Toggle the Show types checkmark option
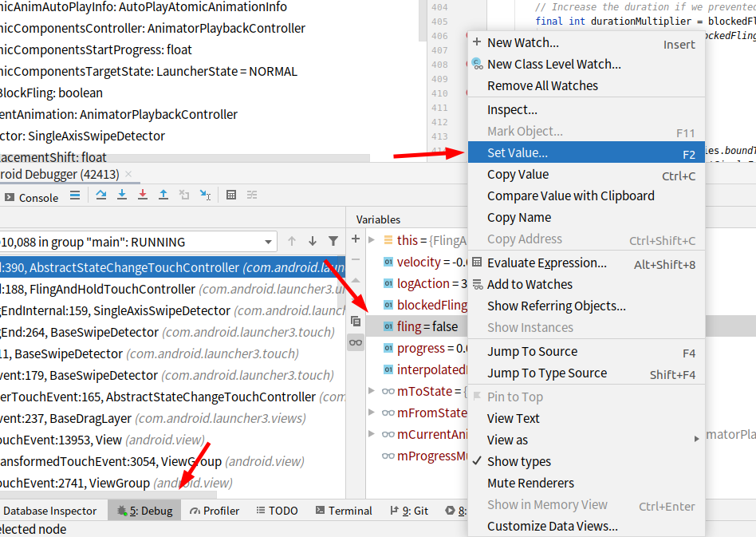The width and height of the screenshot is (756, 537). (586, 461)
